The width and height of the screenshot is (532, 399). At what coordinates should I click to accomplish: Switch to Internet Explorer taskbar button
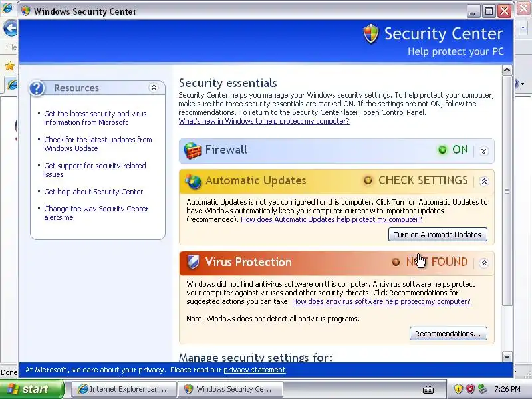124,389
